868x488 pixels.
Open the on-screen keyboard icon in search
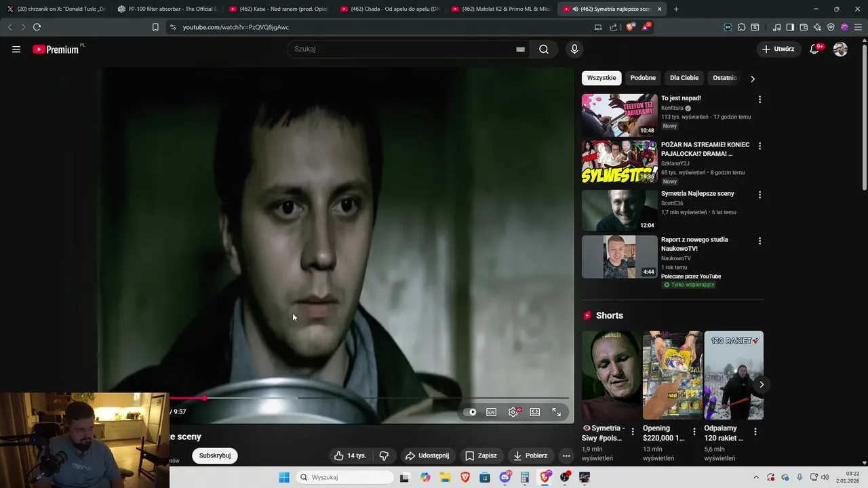point(520,49)
